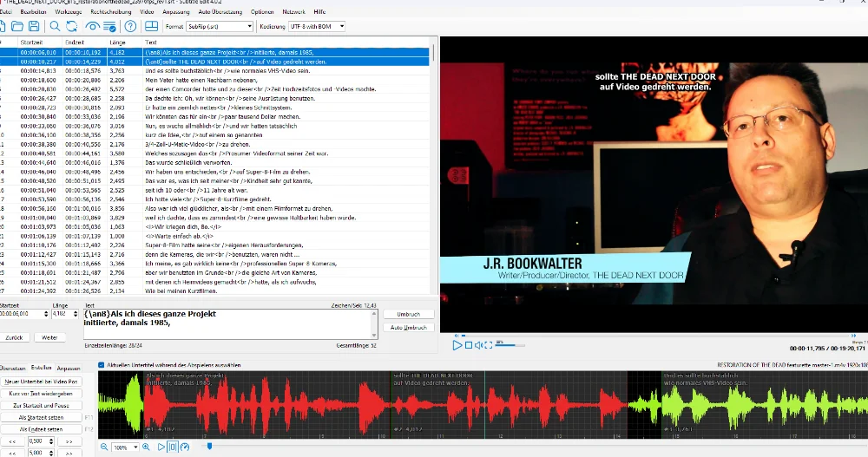Viewport: 868px width, 457px height.
Task: Click the red waveform of subtitle #1
Action: 266,407
